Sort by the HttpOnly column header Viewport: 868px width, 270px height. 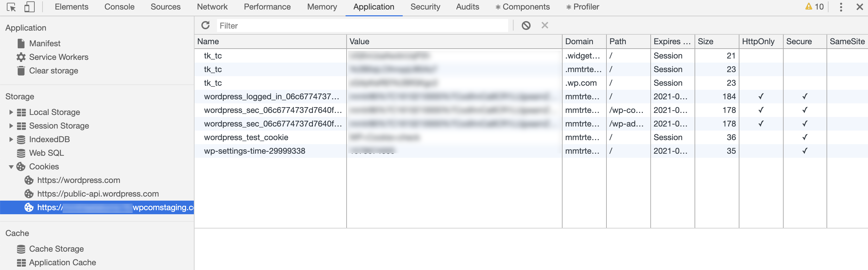(x=761, y=41)
